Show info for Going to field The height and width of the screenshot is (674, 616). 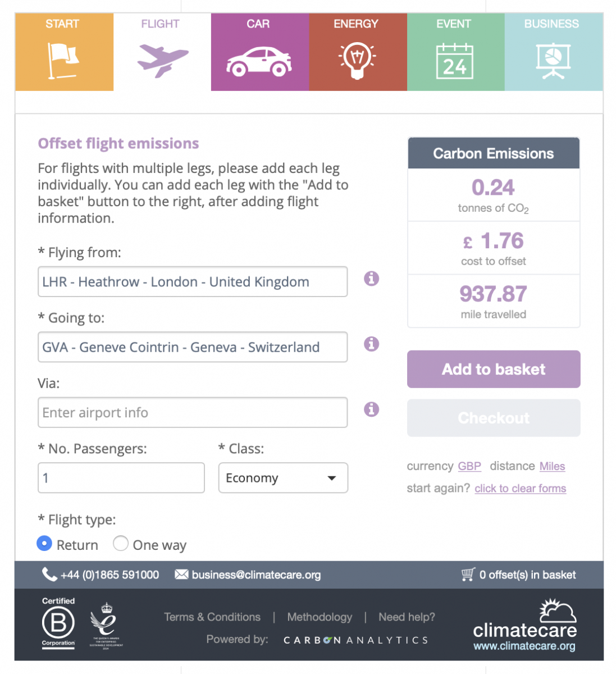click(x=371, y=344)
